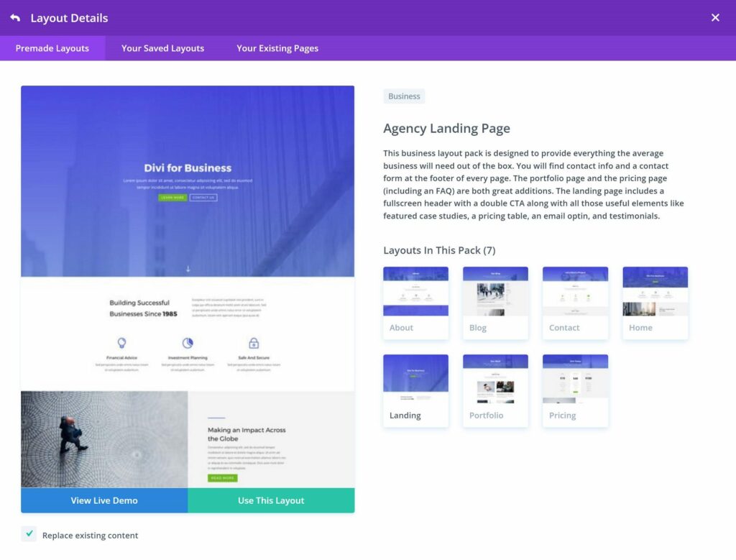
Task: Select the Contact layout thumbnail
Action: click(576, 303)
